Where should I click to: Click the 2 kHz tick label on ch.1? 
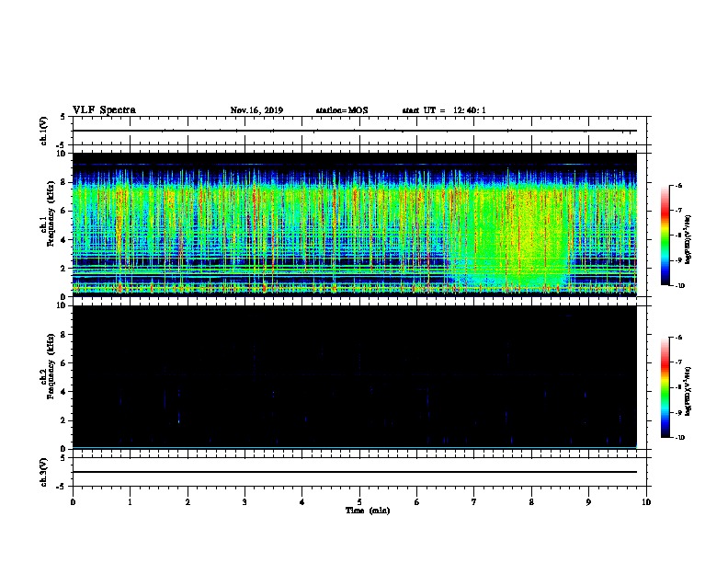click(x=63, y=269)
